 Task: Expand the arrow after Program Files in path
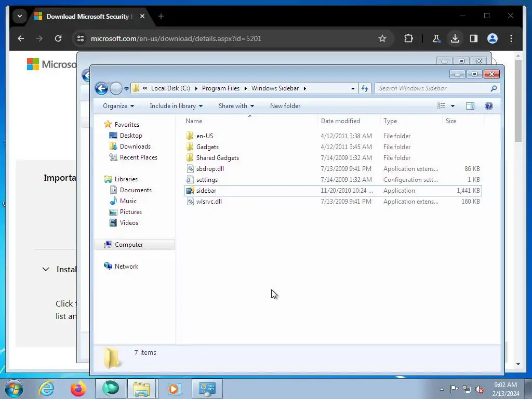click(245, 88)
